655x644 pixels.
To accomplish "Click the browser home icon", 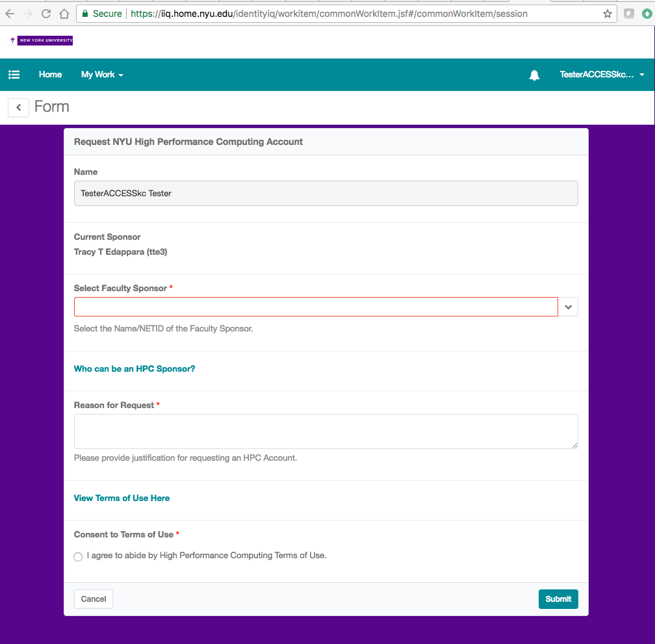I will [64, 14].
